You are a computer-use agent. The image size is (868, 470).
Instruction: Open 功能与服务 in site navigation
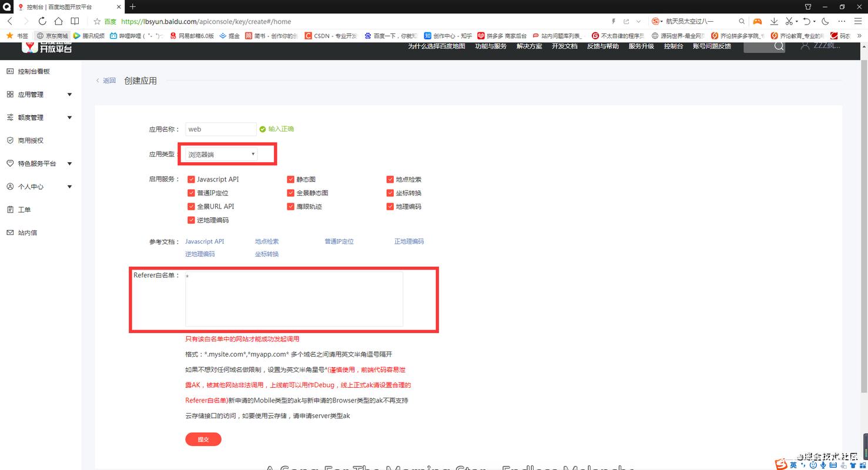point(491,46)
